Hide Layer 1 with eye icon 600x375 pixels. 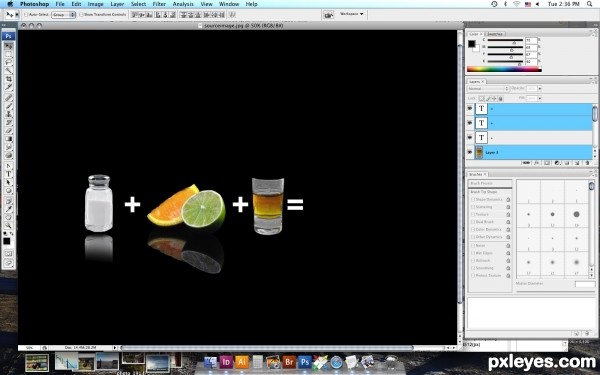tap(470, 152)
